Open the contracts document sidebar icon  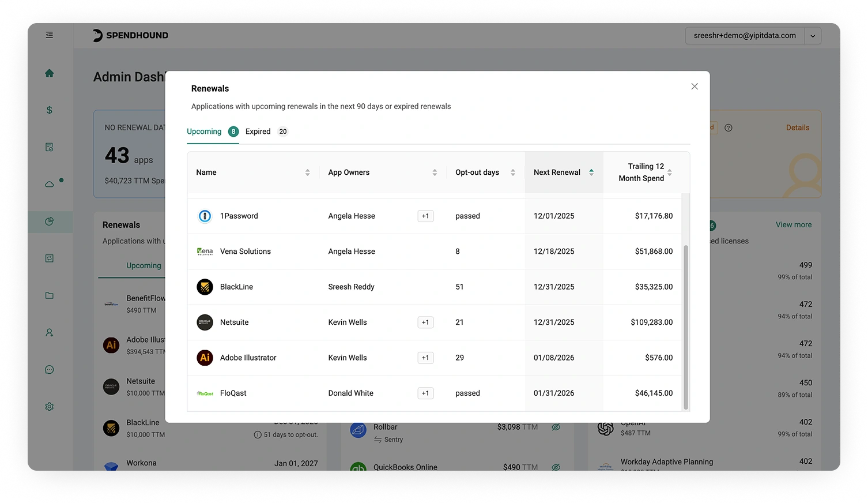tap(50, 147)
